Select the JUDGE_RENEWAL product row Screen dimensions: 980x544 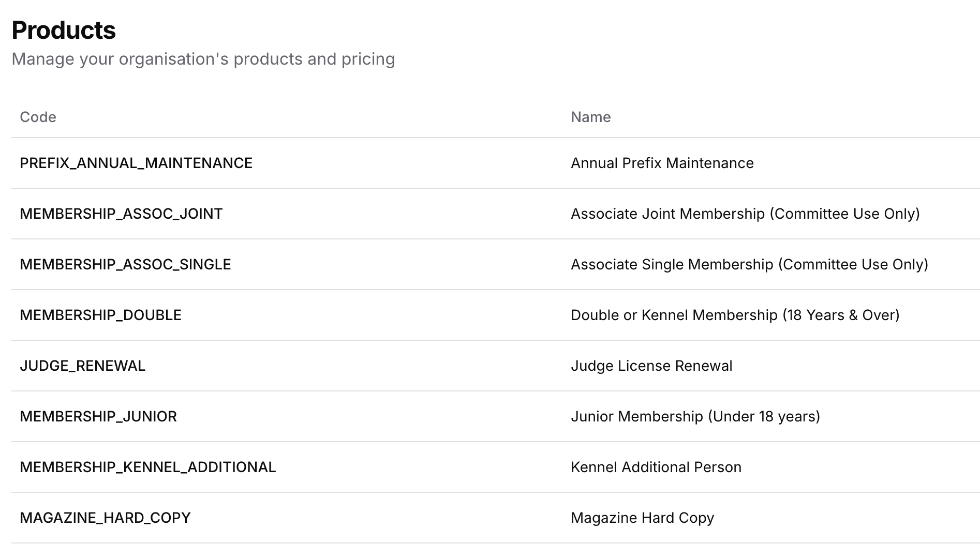click(x=83, y=365)
